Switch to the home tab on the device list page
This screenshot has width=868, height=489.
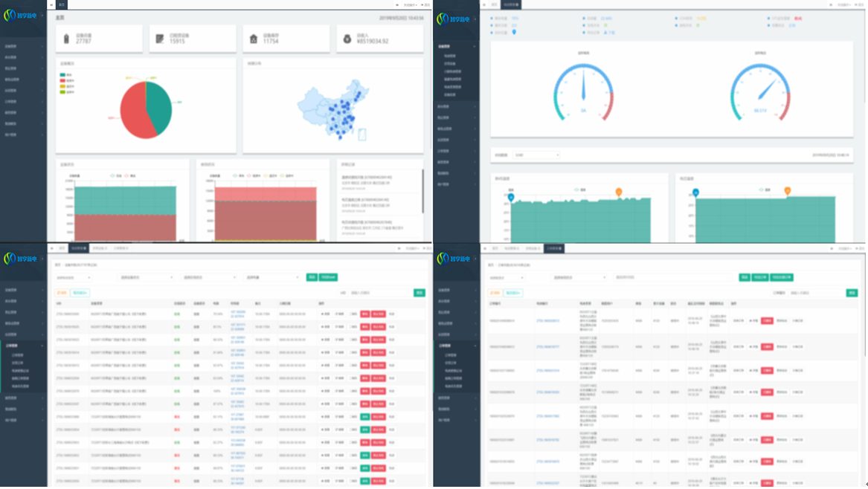(x=62, y=248)
